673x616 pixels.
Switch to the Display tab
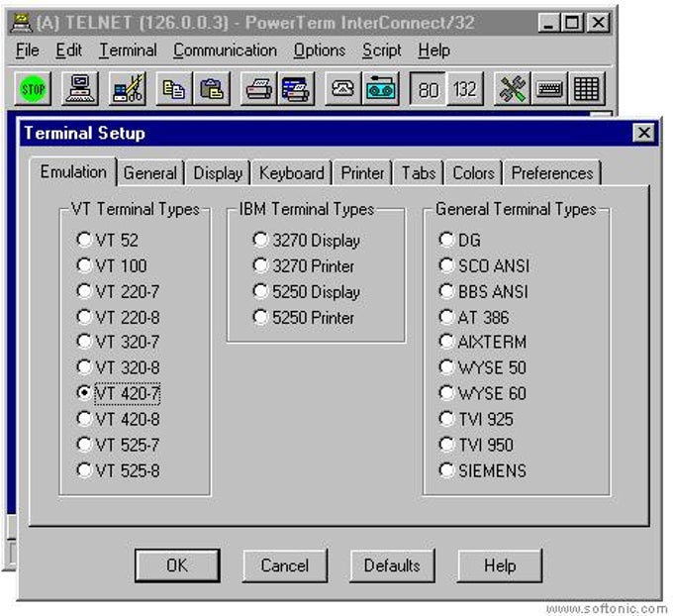point(218,173)
